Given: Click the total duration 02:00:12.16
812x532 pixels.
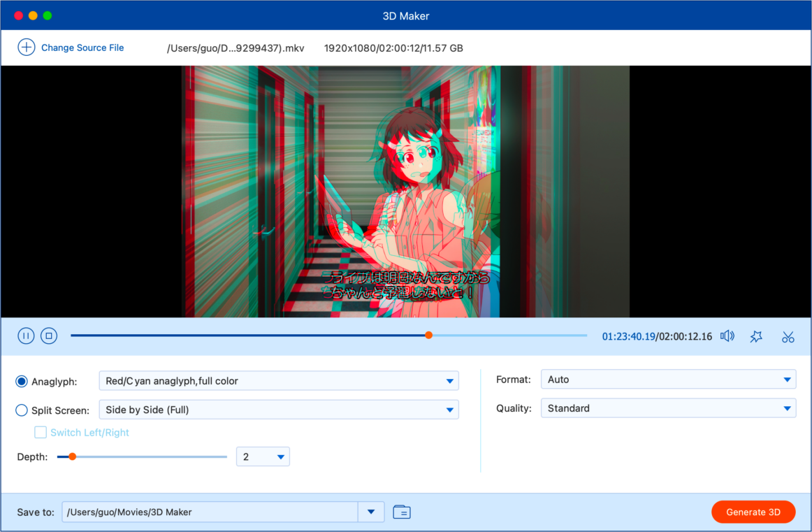Looking at the screenshot, I should (685, 336).
